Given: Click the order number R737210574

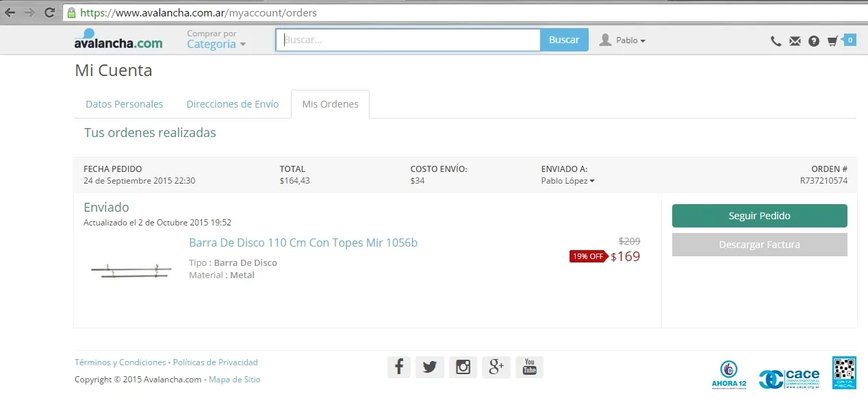Looking at the screenshot, I should coord(824,181).
